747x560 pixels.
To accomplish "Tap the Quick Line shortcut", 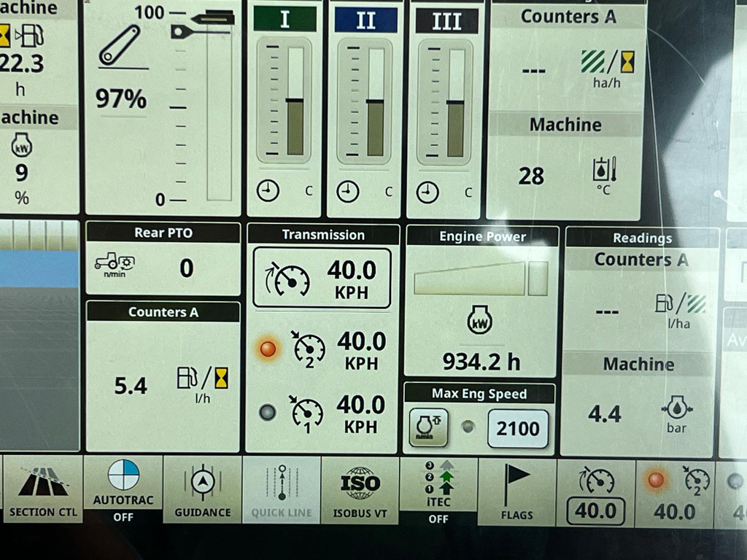I will tap(281, 491).
